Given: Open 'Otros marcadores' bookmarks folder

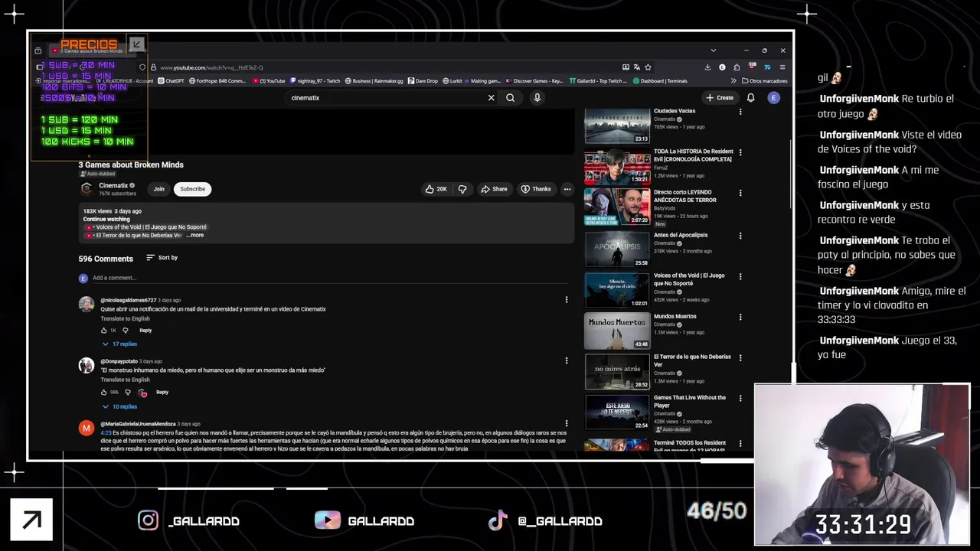Looking at the screenshot, I should (x=764, y=81).
